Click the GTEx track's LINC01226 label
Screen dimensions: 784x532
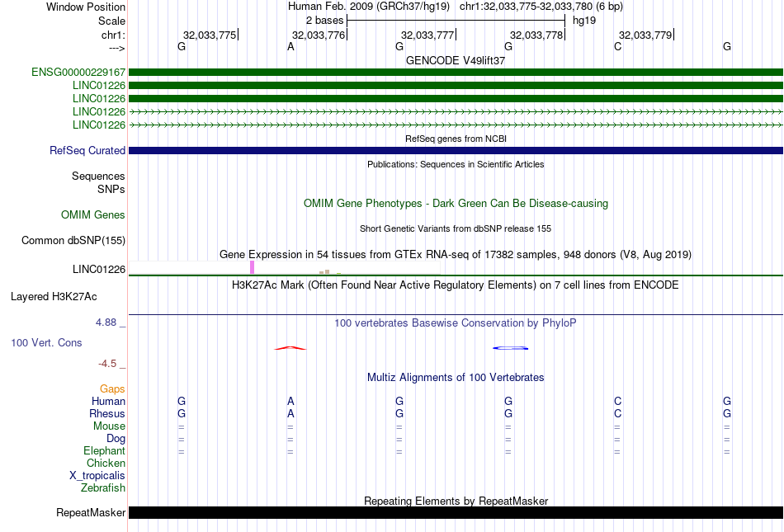click(99, 269)
